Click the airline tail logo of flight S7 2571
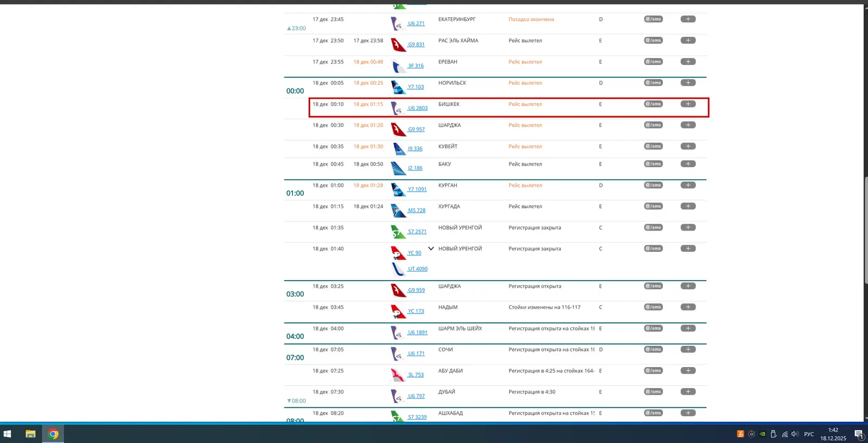868x443 pixels. (399, 232)
